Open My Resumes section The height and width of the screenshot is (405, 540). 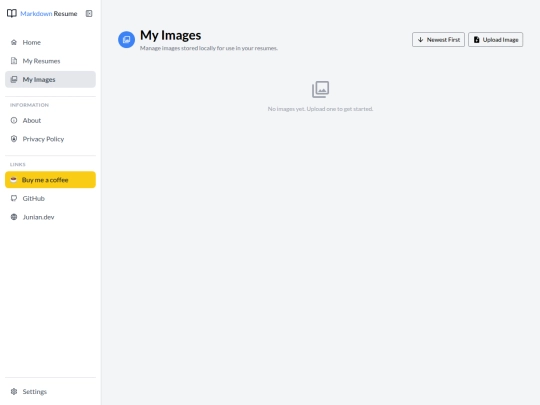point(50,61)
